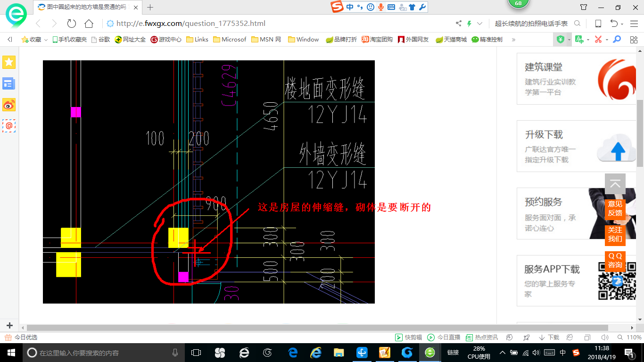This screenshot has height=362, width=644.
Task: Click the translate extension icon
Action: (x=579, y=40)
